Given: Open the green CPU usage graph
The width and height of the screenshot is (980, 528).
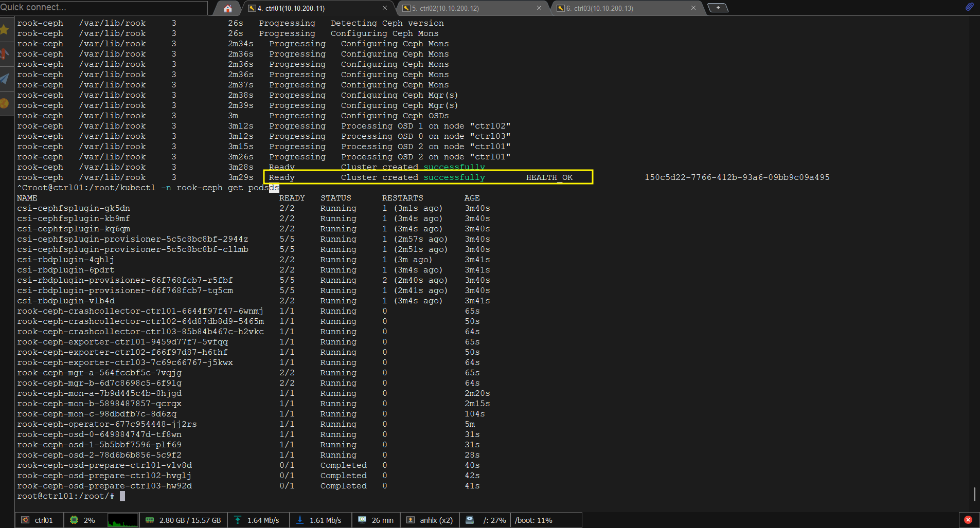Looking at the screenshot, I should [x=122, y=520].
